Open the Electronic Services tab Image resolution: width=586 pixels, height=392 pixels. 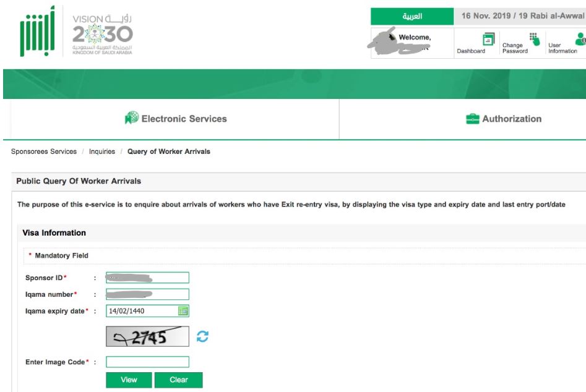[176, 119]
